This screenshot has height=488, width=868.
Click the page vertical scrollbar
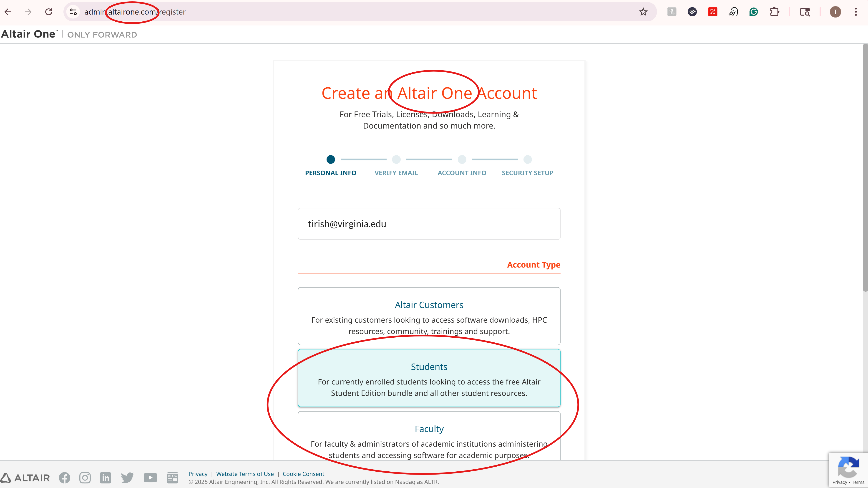tap(865, 167)
